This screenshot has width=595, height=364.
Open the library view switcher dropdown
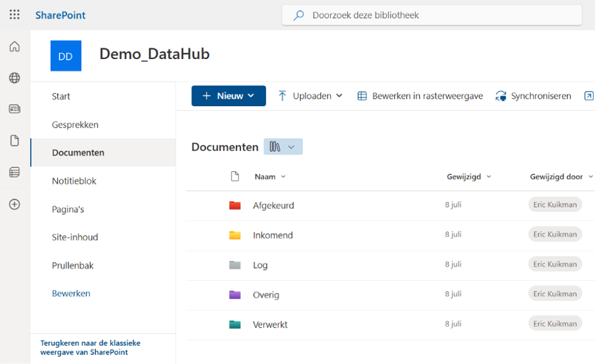283,146
